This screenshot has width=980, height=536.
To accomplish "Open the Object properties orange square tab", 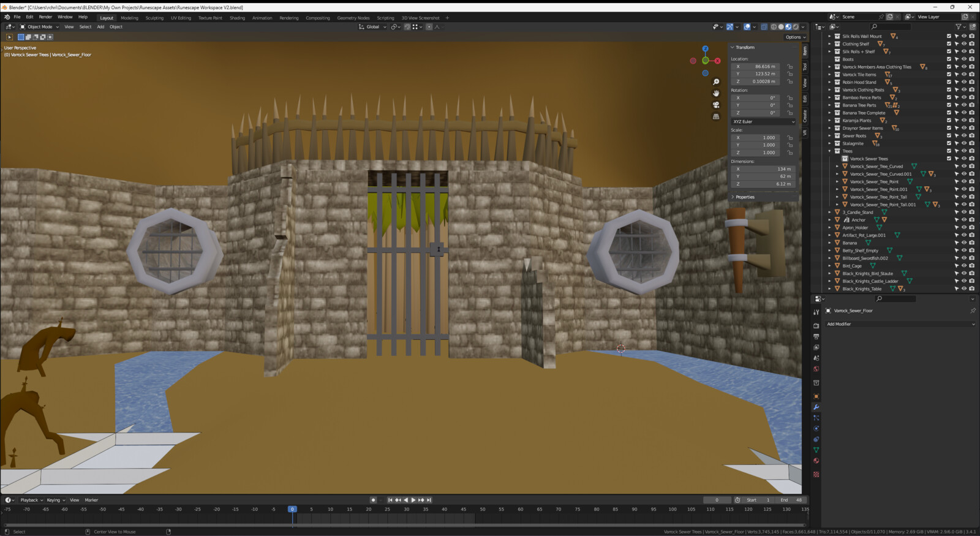I will (816, 396).
